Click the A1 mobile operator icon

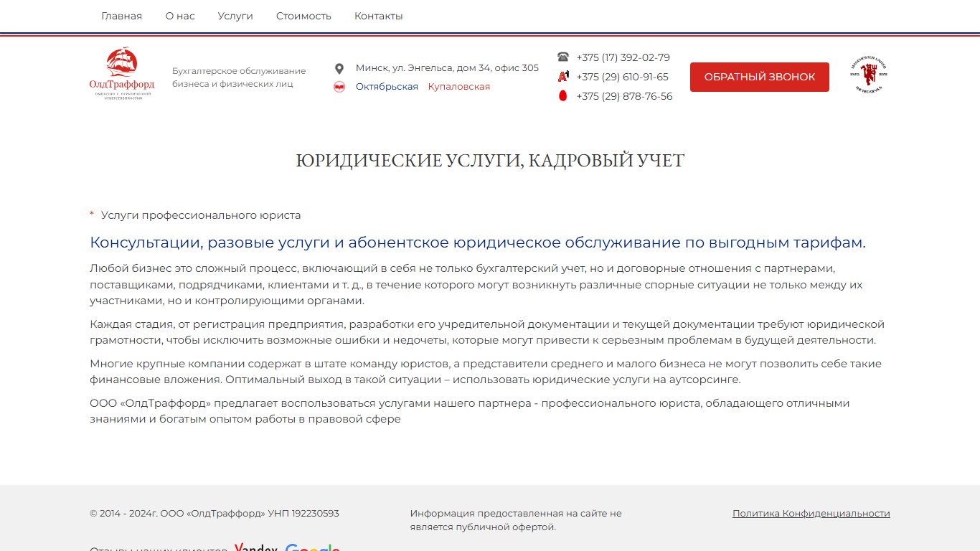pos(563,76)
